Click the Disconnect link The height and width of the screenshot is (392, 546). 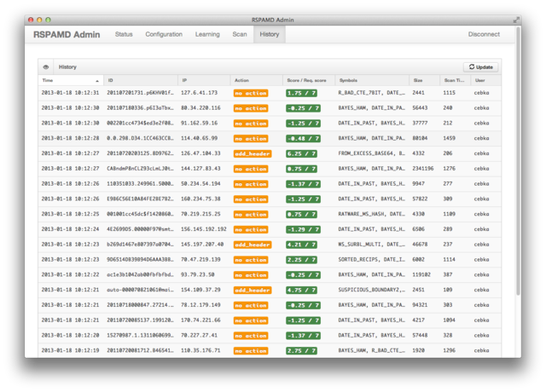click(484, 34)
